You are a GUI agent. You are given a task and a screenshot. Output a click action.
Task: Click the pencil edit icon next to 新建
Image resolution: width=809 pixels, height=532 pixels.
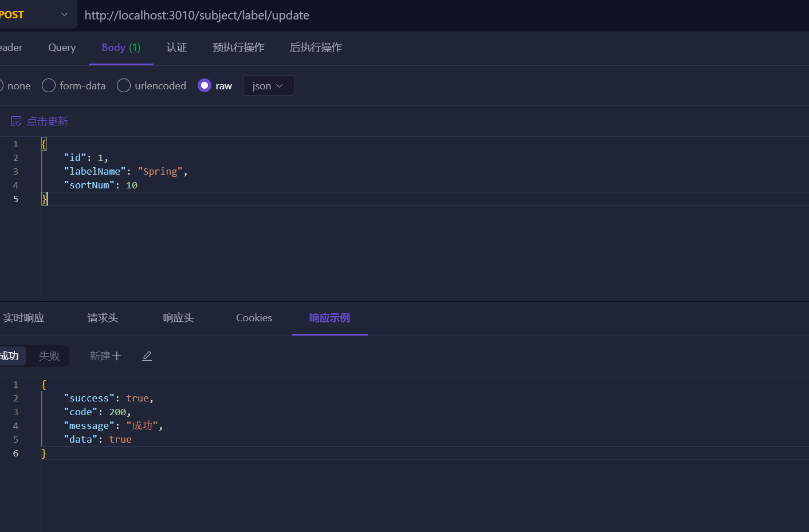click(147, 356)
